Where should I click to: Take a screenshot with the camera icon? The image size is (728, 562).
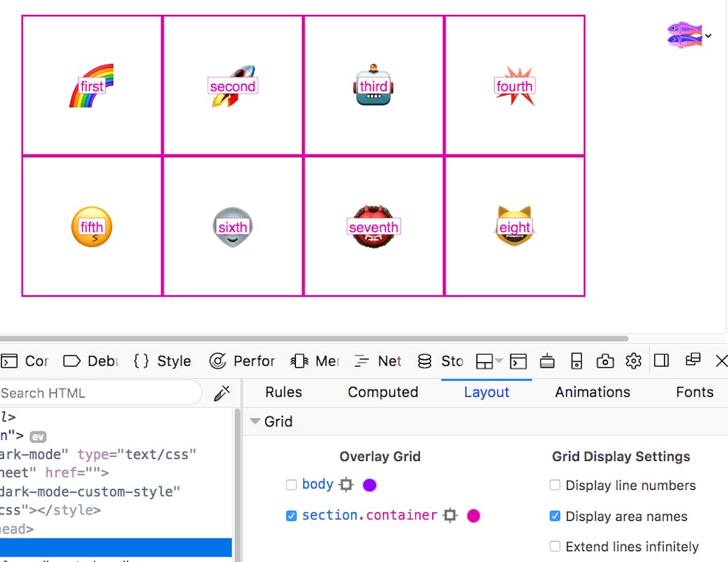point(605,361)
